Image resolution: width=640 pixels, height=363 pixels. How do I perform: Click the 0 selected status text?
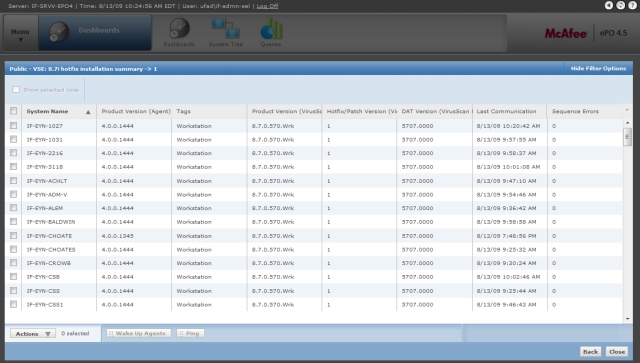pos(75,334)
